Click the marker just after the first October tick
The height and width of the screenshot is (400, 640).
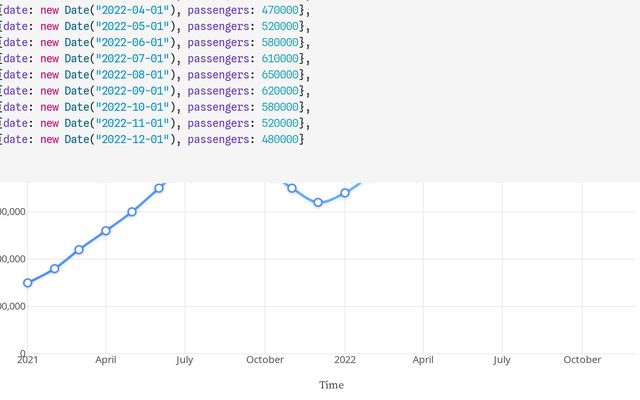coord(292,188)
